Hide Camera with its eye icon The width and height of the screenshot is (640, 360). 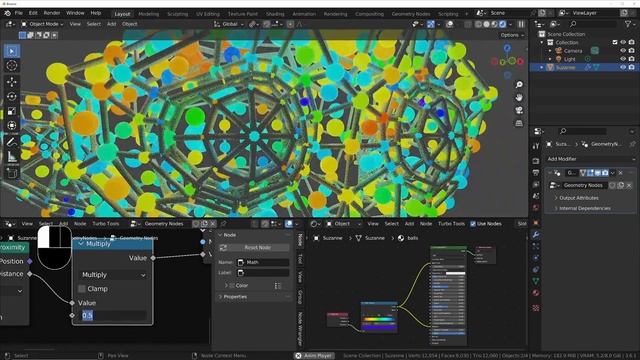pos(623,51)
